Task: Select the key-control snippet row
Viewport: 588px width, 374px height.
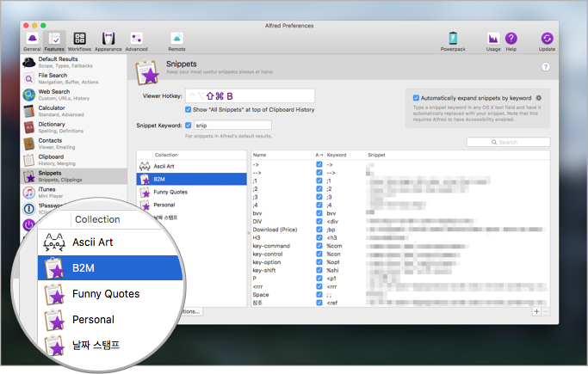Action: pyautogui.click(x=400, y=254)
